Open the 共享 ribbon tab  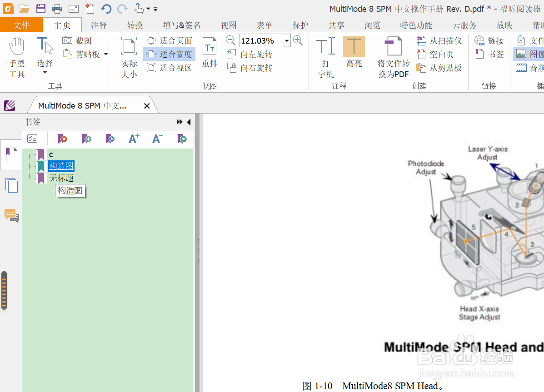336,25
